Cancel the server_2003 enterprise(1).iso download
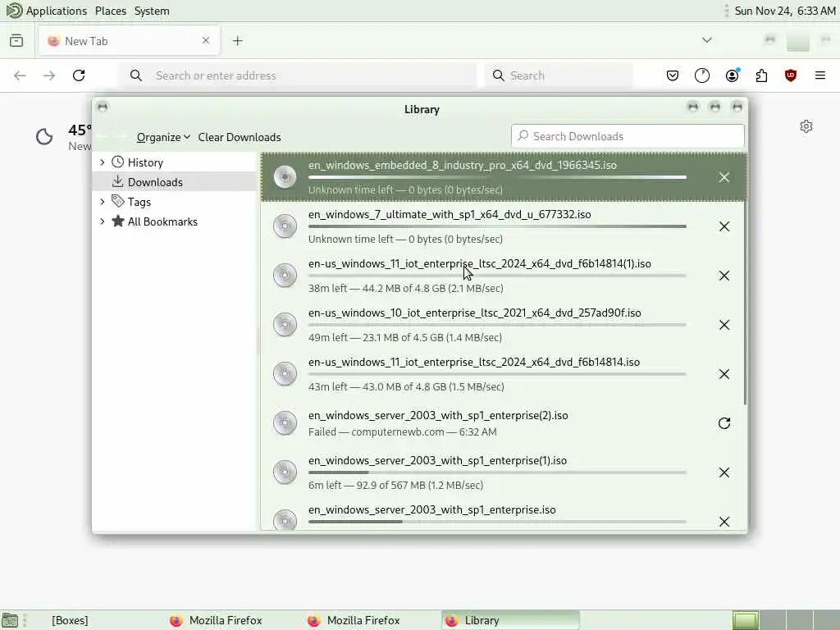 (x=724, y=472)
